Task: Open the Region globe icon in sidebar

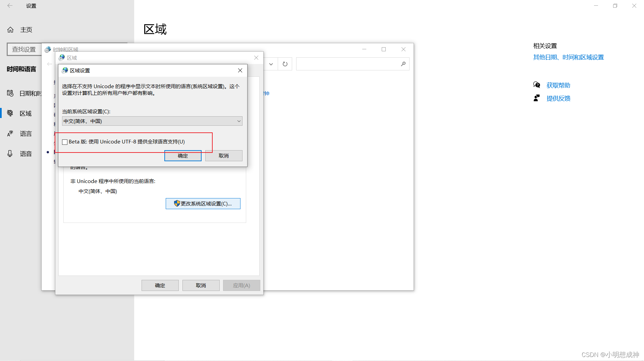Action: (x=10, y=113)
